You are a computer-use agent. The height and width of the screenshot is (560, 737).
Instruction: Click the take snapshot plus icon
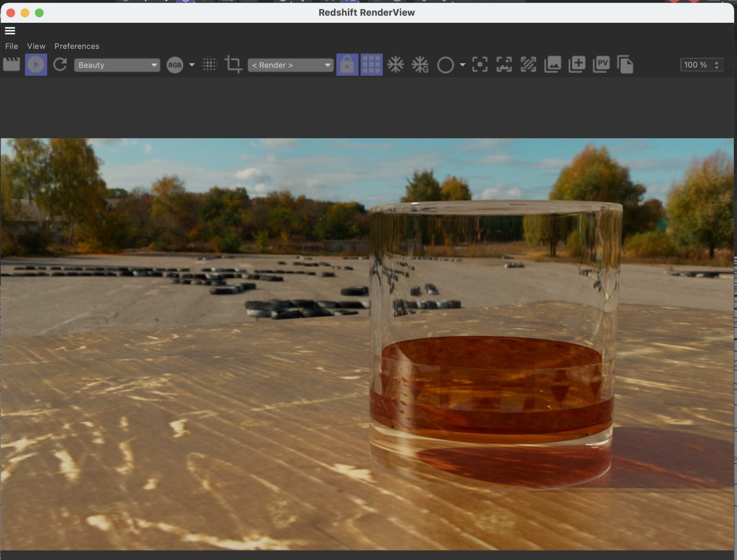[x=576, y=64]
